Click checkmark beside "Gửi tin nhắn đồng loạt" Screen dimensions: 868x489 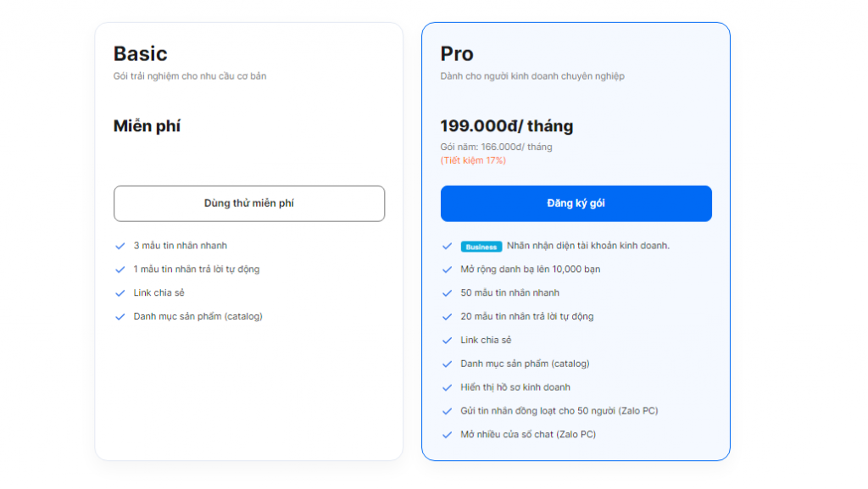tap(447, 411)
